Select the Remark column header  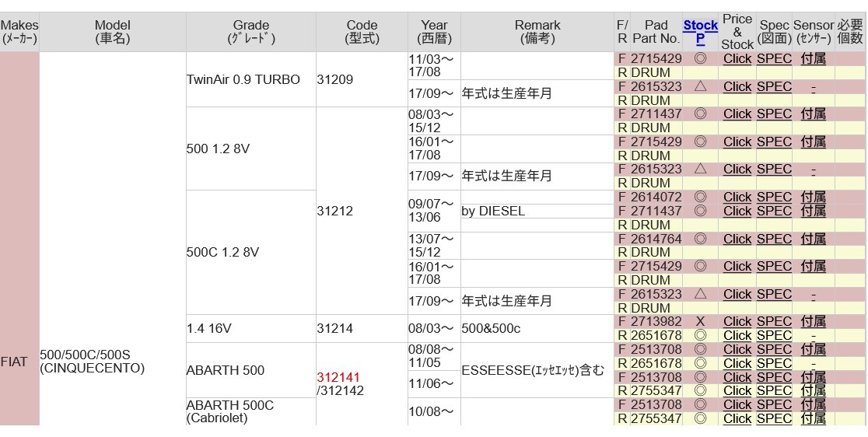[x=537, y=32]
